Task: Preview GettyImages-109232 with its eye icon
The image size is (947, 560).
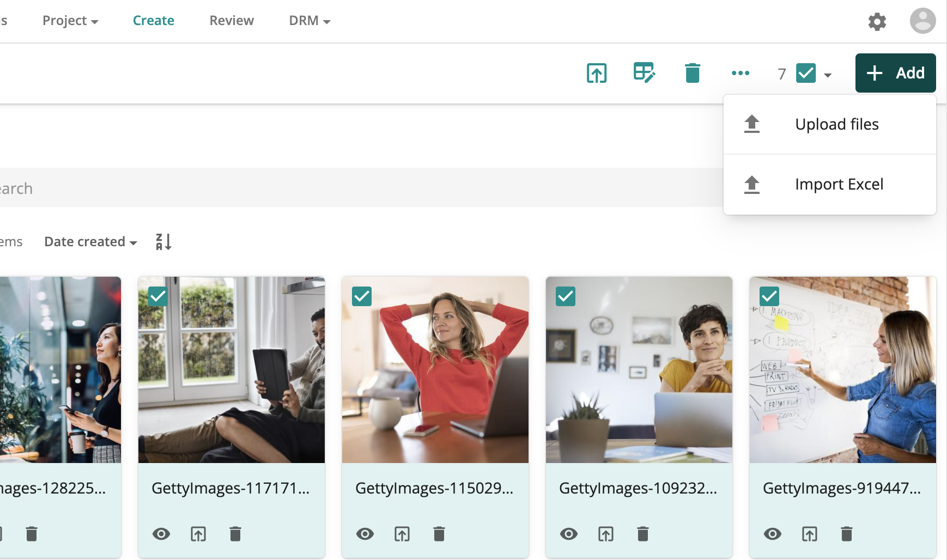Action: pos(569,534)
